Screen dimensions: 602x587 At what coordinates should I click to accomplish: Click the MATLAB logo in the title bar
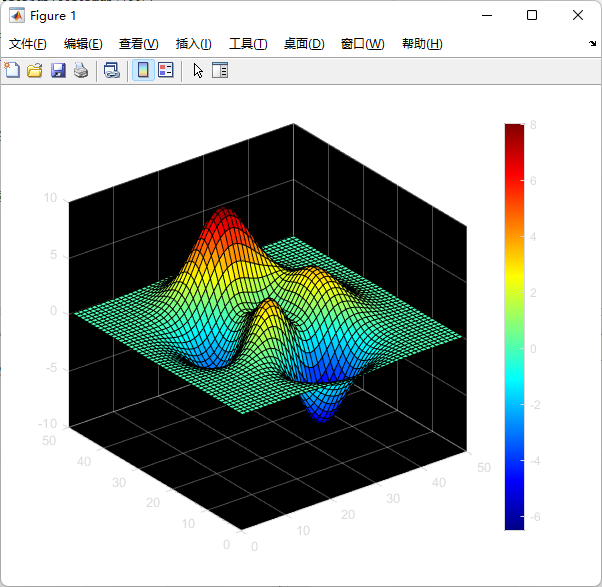pos(17,16)
